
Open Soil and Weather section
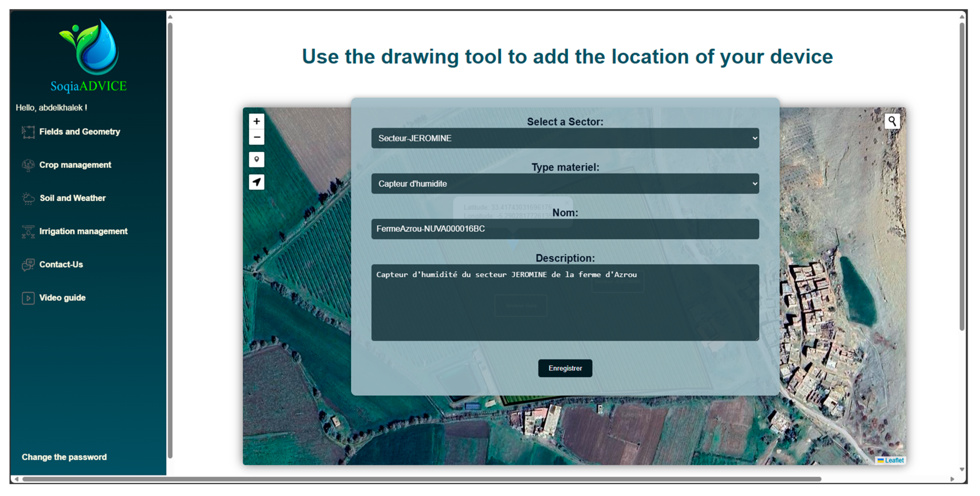coord(72,198)
